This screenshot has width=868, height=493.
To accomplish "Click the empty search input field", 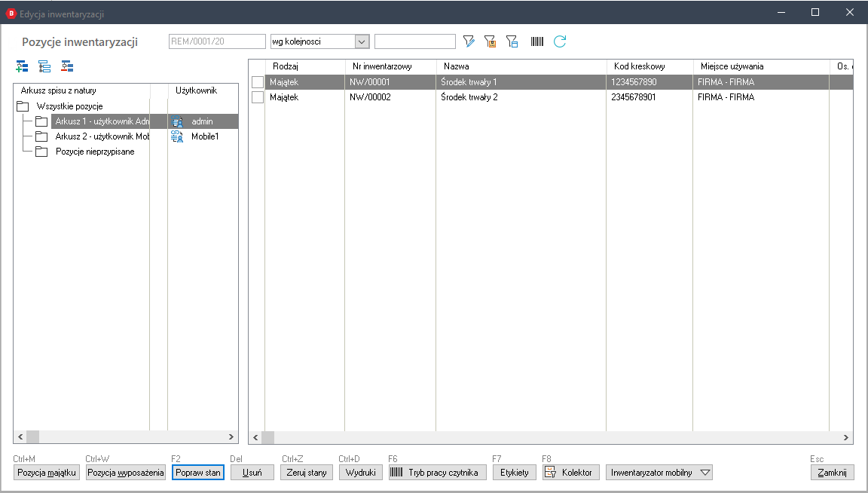I will click(415, 41).
